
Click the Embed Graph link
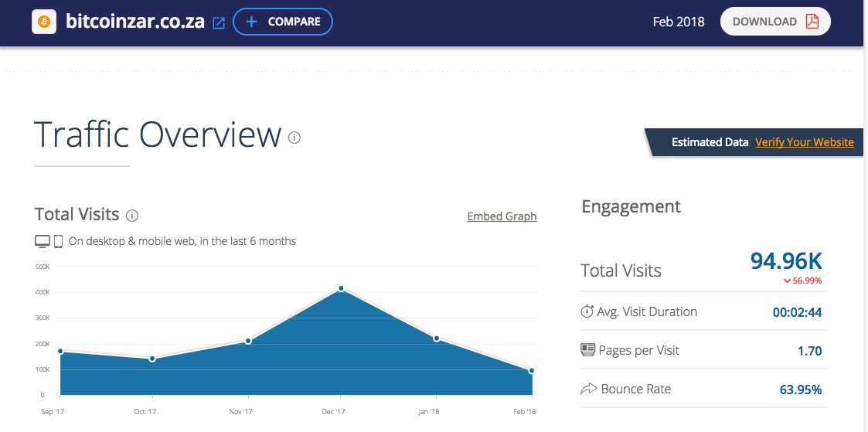(502, 216)
